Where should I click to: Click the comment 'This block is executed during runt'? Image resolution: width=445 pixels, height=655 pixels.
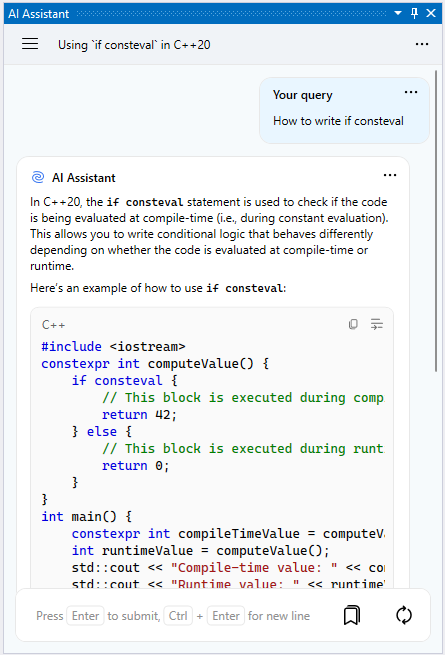[243, 449]
